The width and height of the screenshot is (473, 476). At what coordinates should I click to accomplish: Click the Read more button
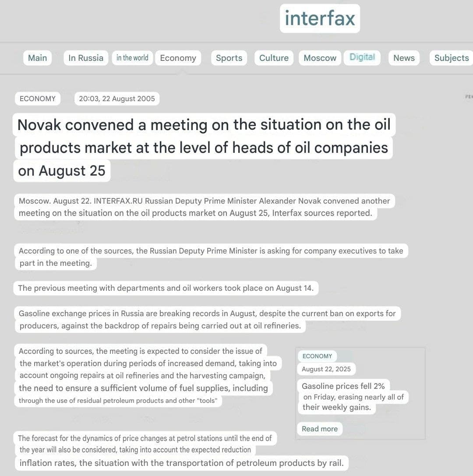pos(320,429)
